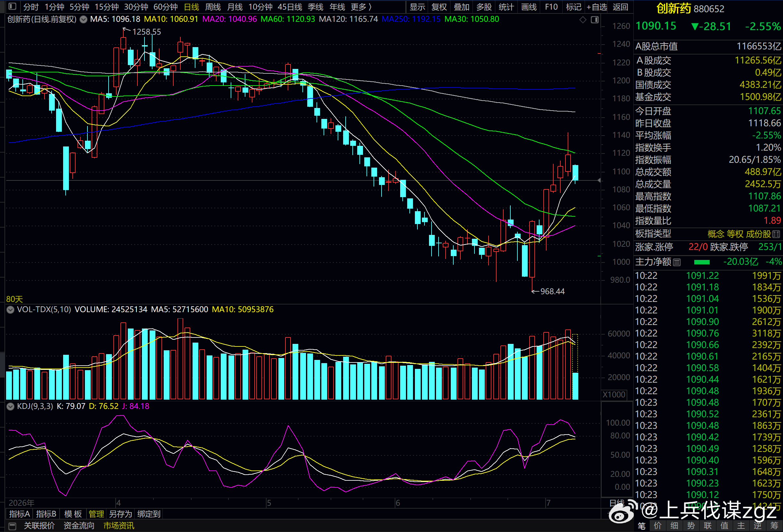Click the panel layout icon at top-left
This screenshot has width=783, height=532.
pos(12,6)
